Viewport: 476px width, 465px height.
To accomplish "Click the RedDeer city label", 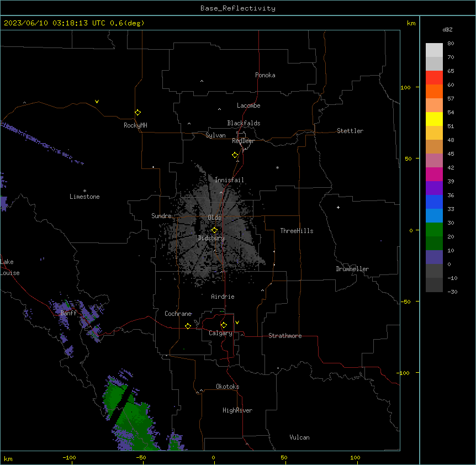I will [x=243, y=141].
